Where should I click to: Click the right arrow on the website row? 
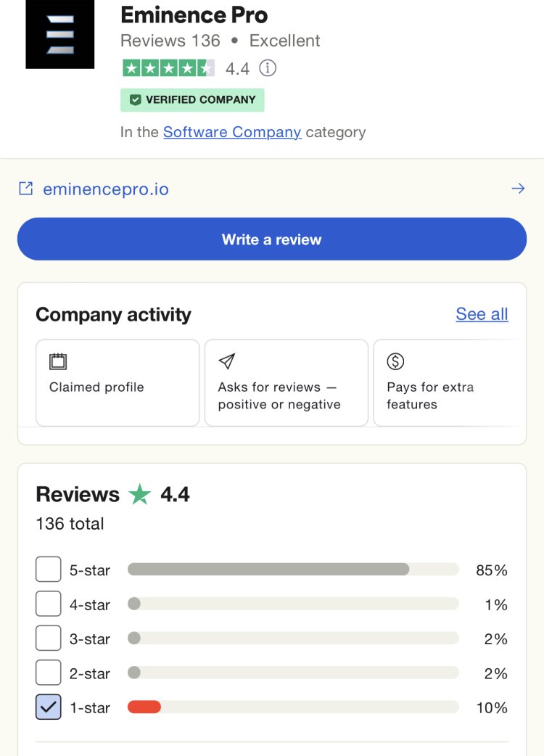tap(519, 187)
